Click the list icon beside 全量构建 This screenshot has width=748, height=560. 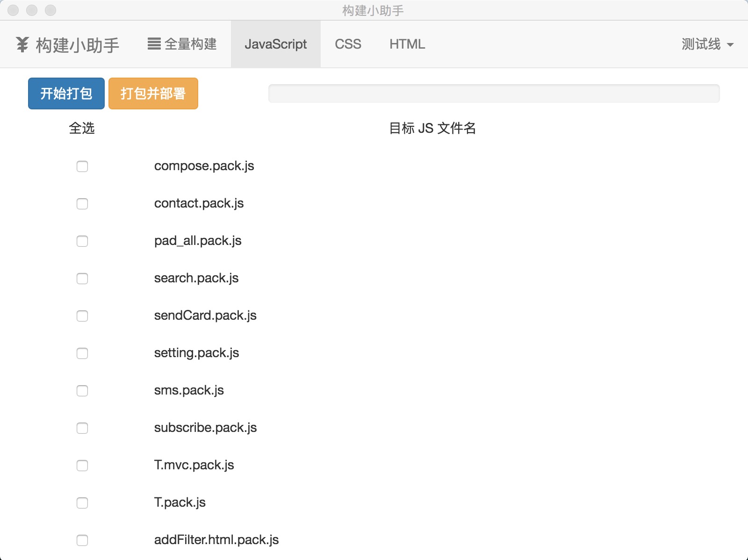tap(154, 44)
